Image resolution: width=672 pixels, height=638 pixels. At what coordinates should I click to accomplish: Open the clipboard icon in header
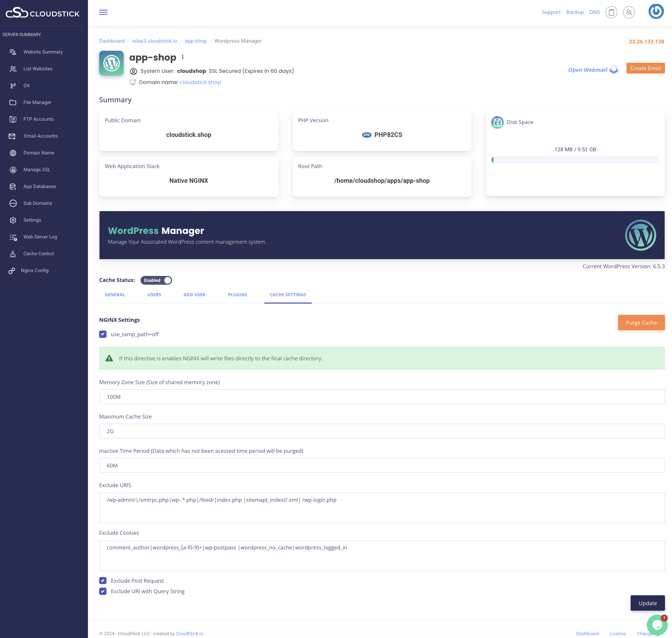[x=611, y=12]
